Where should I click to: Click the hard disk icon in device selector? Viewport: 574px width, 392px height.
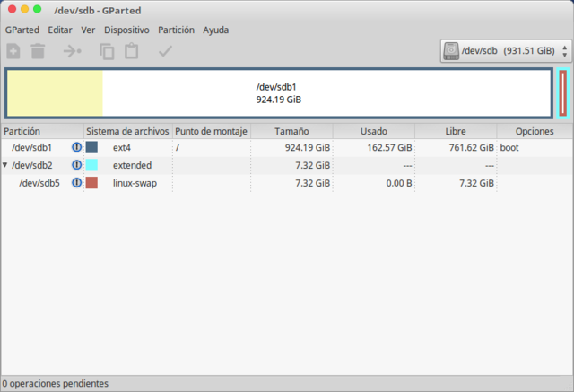451,51
